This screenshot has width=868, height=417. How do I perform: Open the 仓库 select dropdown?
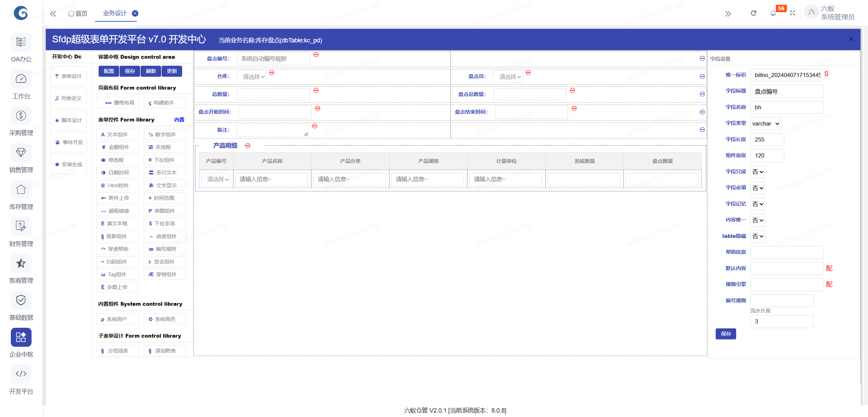click(x=252, y=77)
